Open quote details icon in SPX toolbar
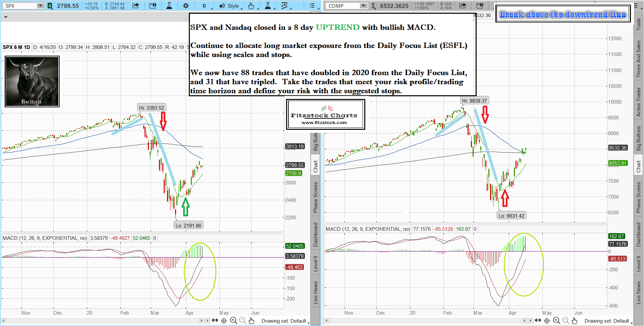The image size is (644, 326). [x=153, y=6]
